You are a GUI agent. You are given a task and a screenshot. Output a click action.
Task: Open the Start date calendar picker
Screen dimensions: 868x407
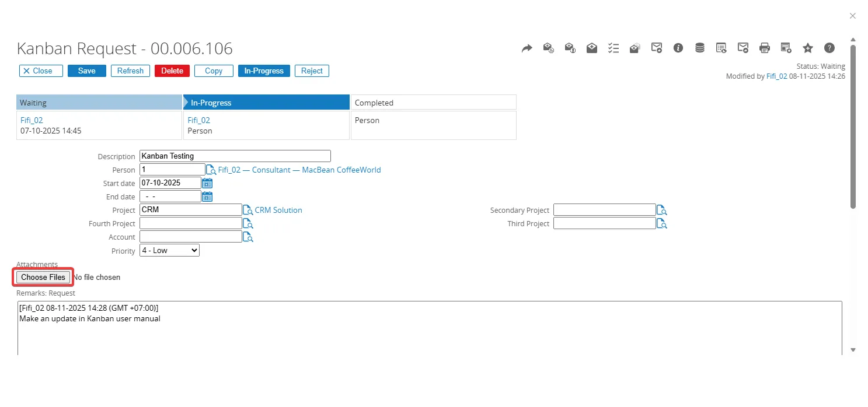click(x=207, y=183)
